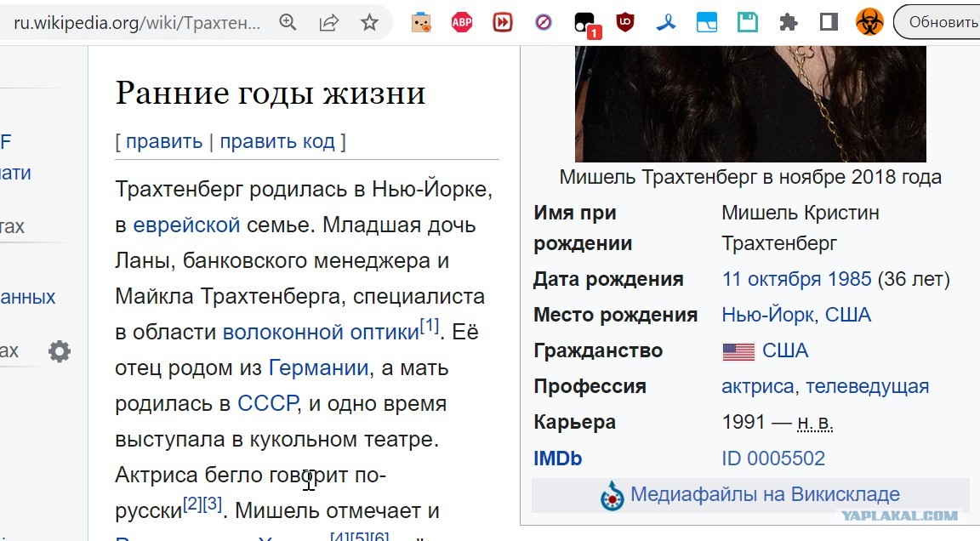This screenshot has height=541, width=980.
Task: Open the 'СССР' link
Action: (267, 403)
